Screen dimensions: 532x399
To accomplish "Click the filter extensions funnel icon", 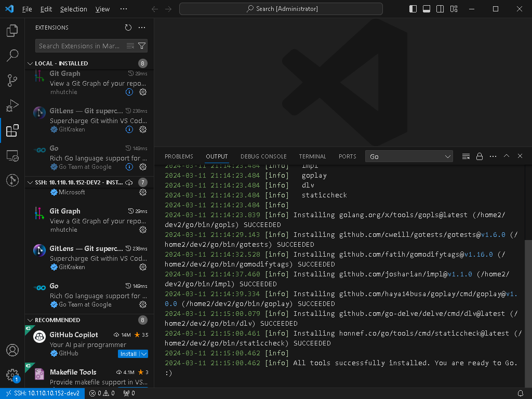I will point(142,46).
